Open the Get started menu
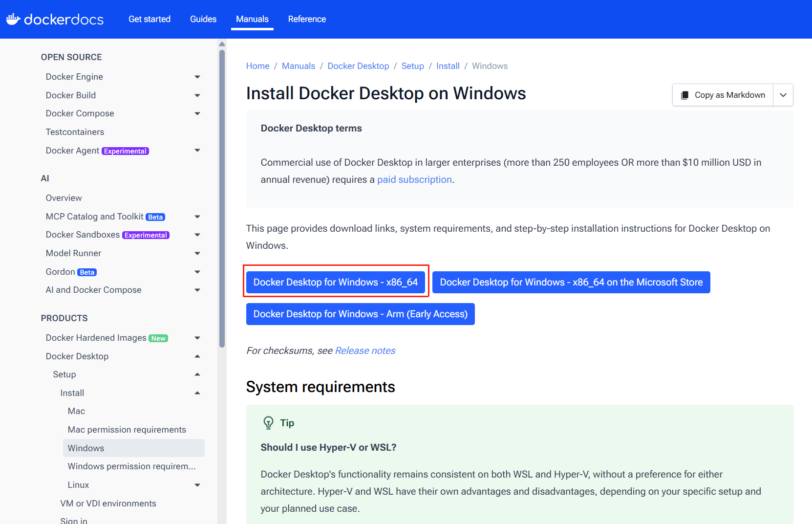Image resolution: width=812 pixels, height=524 pixels. point(150,19)
